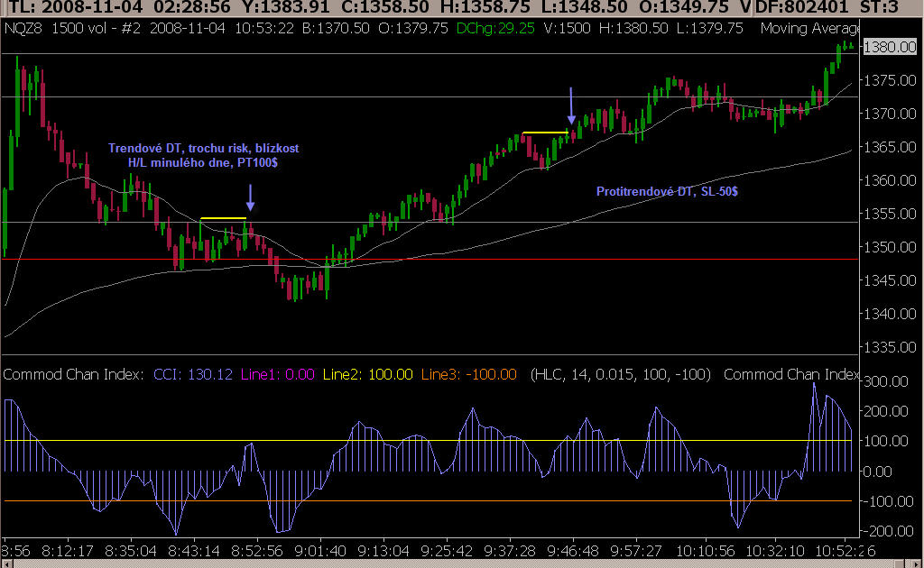
Task: Click the '10:53:22' time in the chart header
Action: coord(264,28)
